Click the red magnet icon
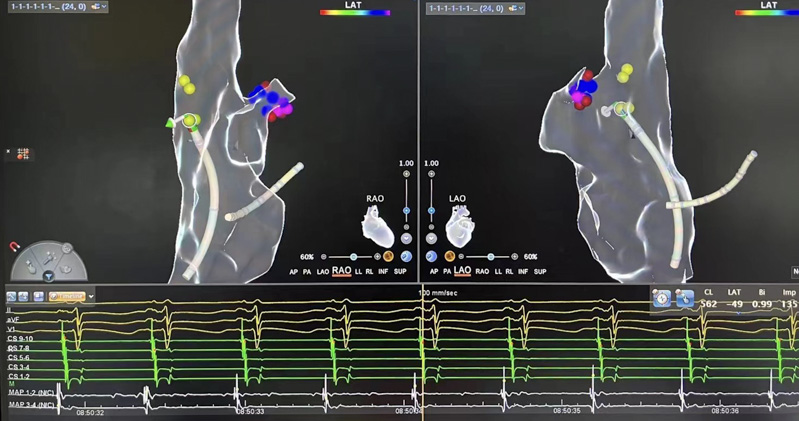 point(14,247)
